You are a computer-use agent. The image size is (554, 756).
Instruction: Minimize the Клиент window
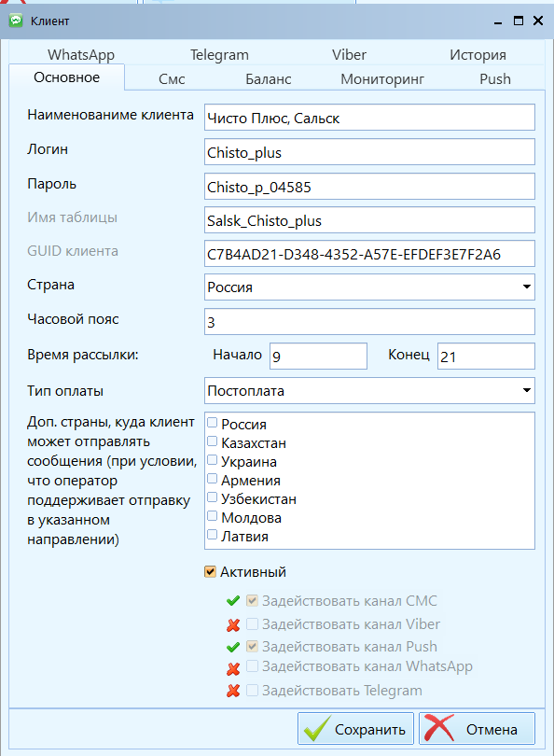498,21
